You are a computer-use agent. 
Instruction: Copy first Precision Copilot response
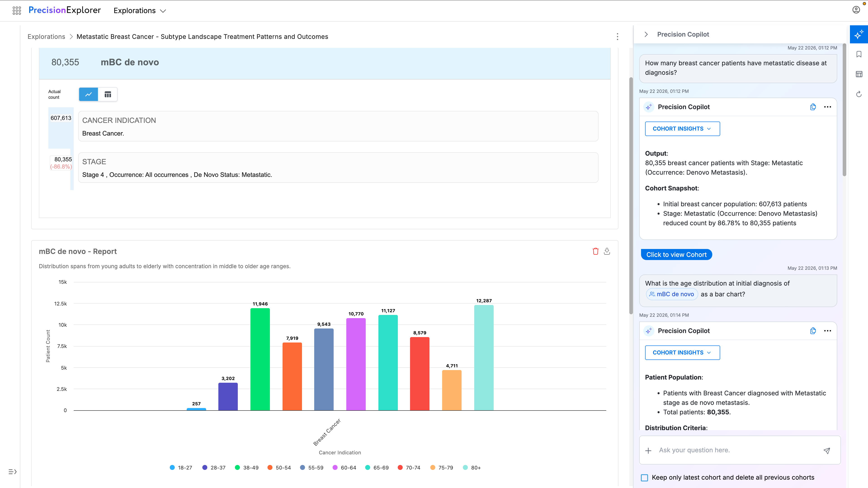point(813,107)
